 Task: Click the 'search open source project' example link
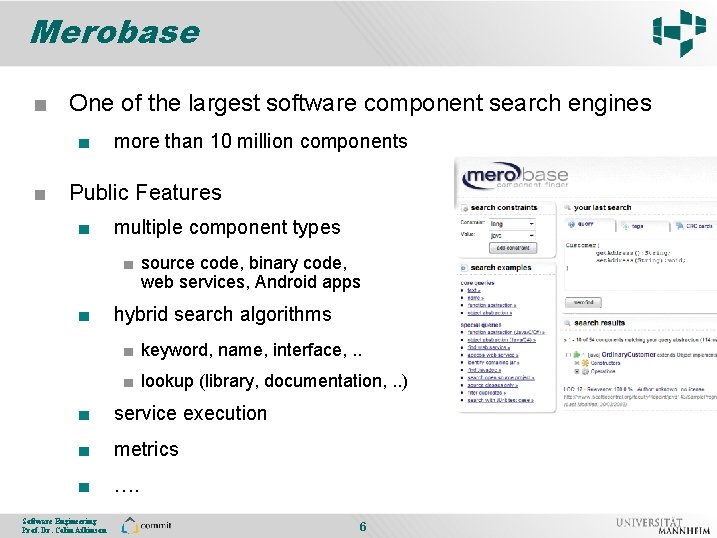(x=501, y=378)
